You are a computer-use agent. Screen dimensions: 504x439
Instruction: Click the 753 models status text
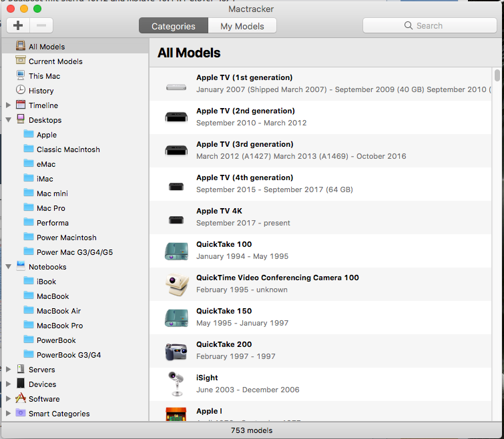(252, 430)
